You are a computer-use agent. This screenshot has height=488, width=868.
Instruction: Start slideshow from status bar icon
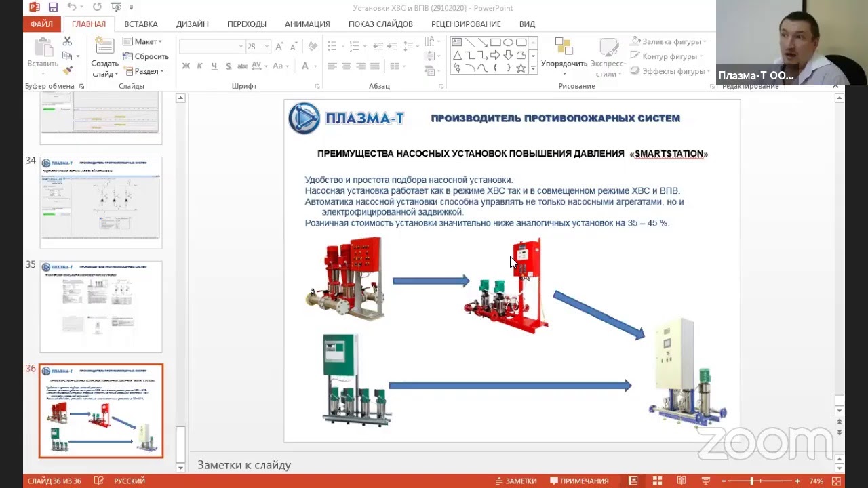706,481
